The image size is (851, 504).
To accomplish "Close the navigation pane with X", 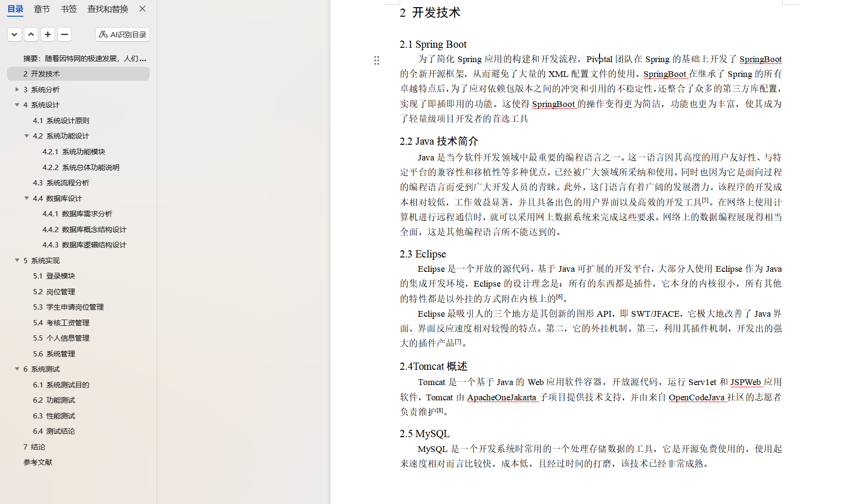I will point(142,9).
